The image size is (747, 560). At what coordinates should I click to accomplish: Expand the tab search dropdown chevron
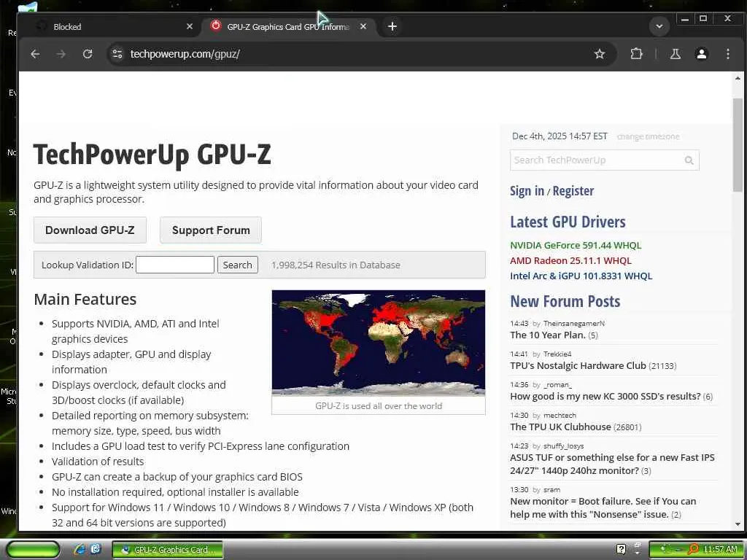click(x=659, y=26)
